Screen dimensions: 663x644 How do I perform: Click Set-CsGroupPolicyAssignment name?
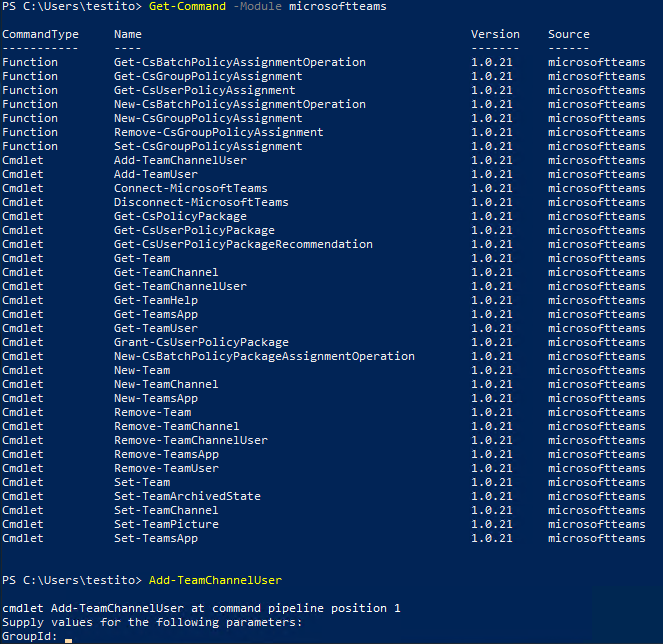tap(208, 146)
